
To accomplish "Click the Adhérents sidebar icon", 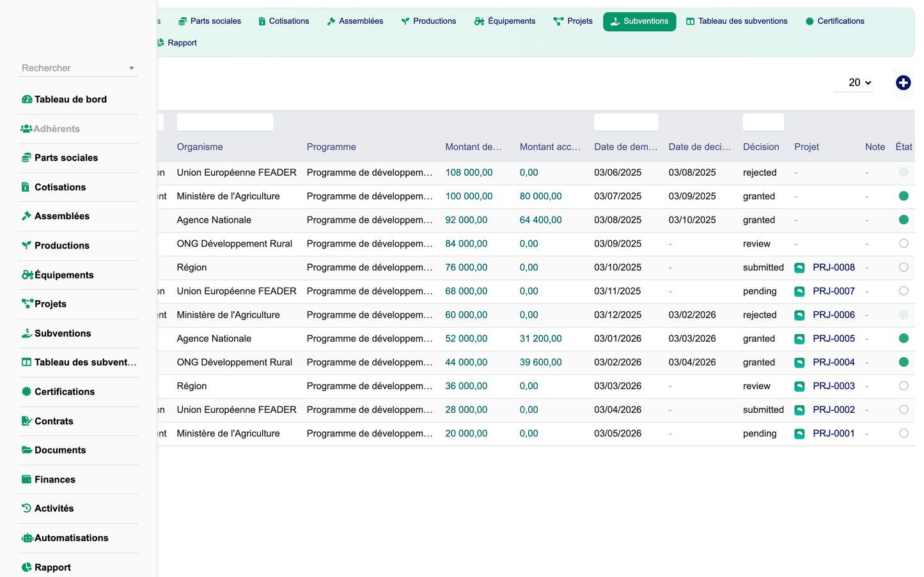I will [26, 129].
